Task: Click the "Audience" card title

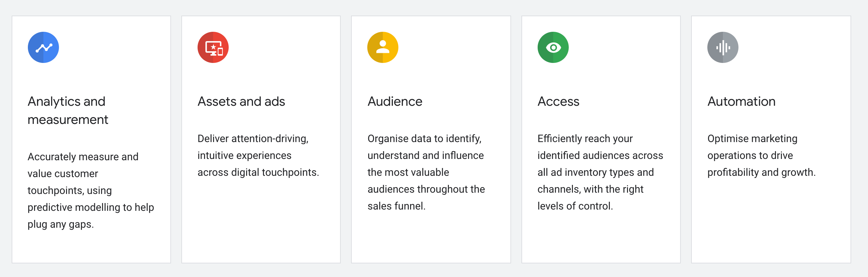Action: pos(394,102)
